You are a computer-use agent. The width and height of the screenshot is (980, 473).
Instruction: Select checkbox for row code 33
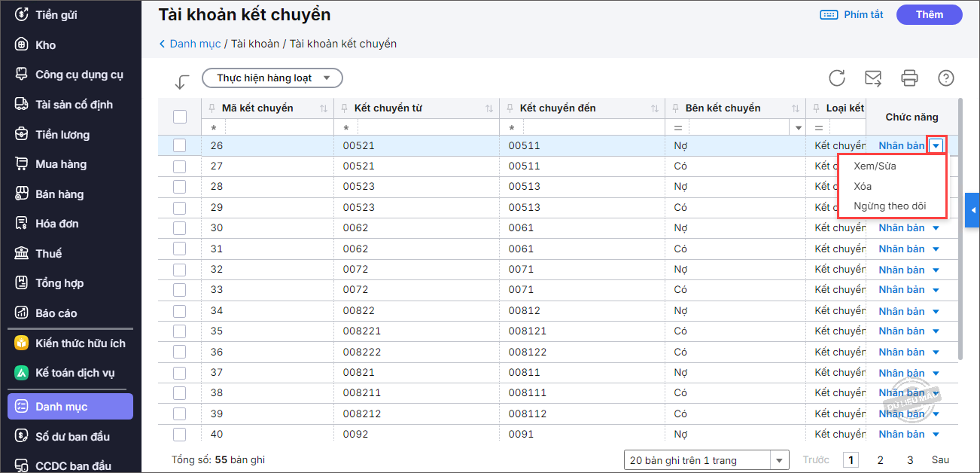pos(180,289)
